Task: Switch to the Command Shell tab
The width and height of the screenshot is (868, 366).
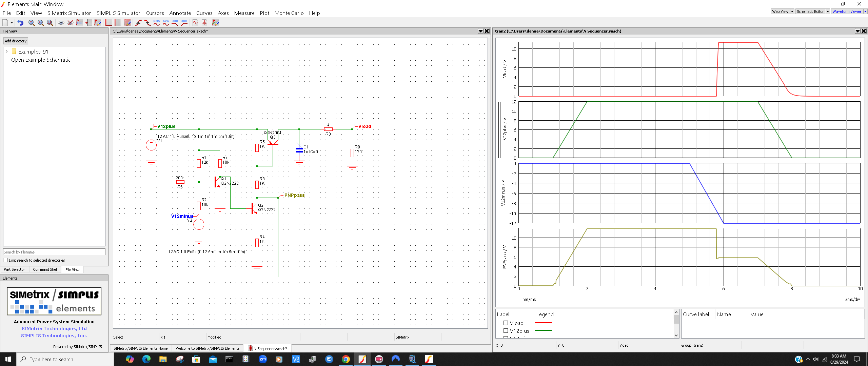Action: click(45, 269)
